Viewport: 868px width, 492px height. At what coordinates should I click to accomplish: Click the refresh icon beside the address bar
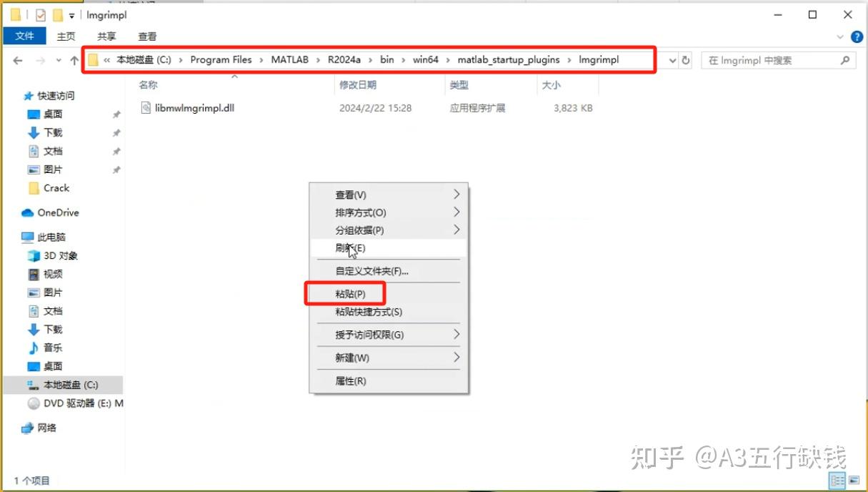686,60
